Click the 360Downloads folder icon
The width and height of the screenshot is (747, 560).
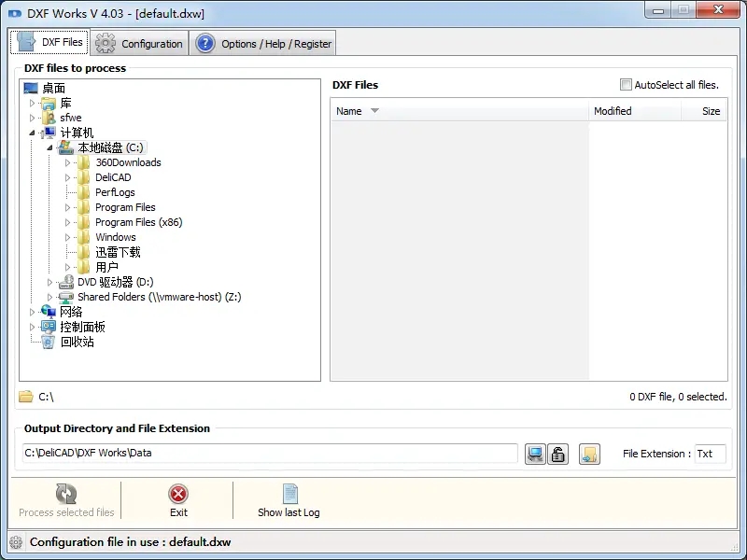click(84, 162)
